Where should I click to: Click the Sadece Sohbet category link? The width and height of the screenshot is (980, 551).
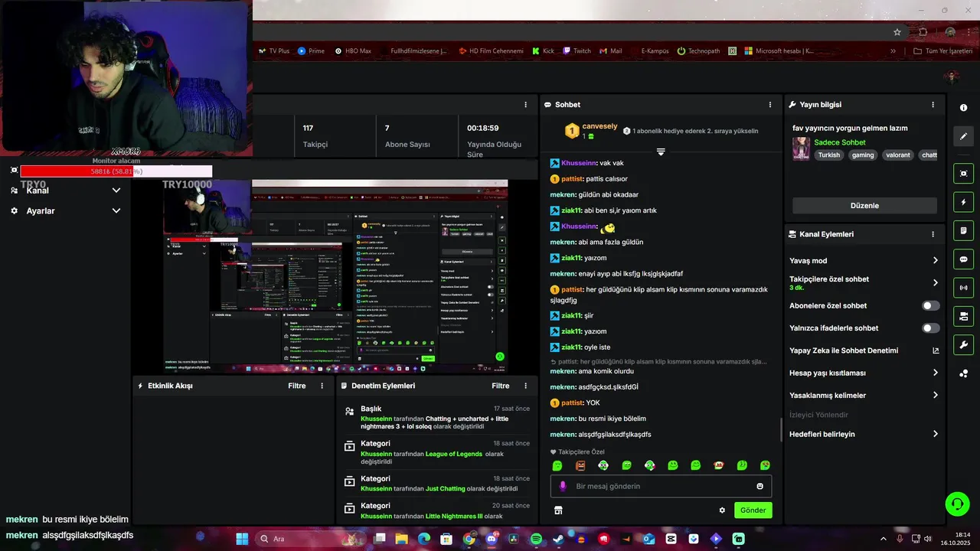pos(840,142)
